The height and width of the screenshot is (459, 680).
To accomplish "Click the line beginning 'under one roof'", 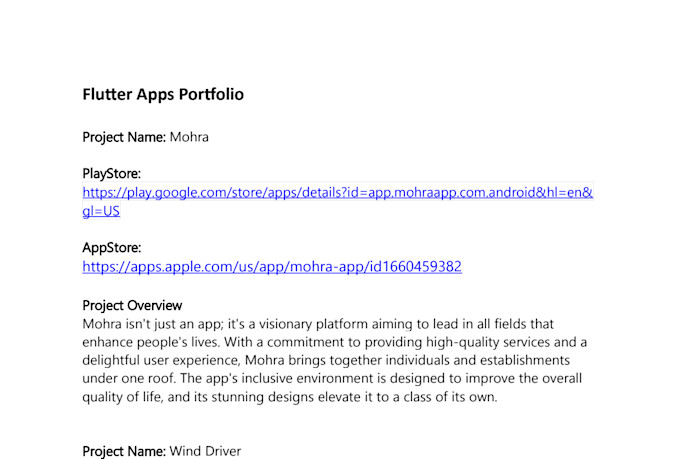I will coord(332,378).
